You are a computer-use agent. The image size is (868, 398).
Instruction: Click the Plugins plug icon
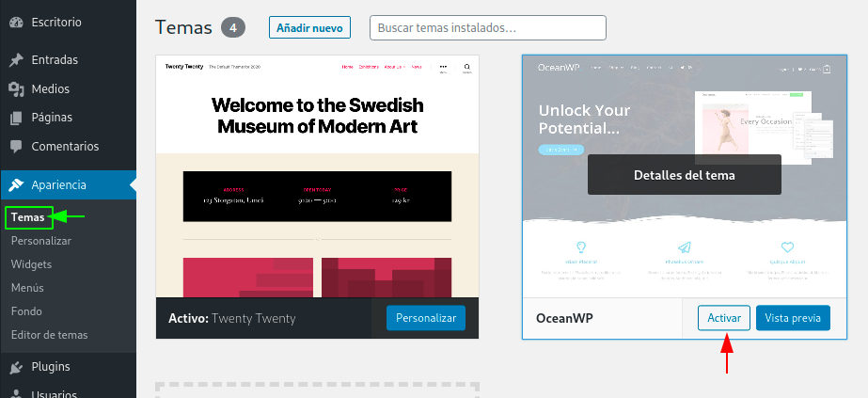point(16,366)
